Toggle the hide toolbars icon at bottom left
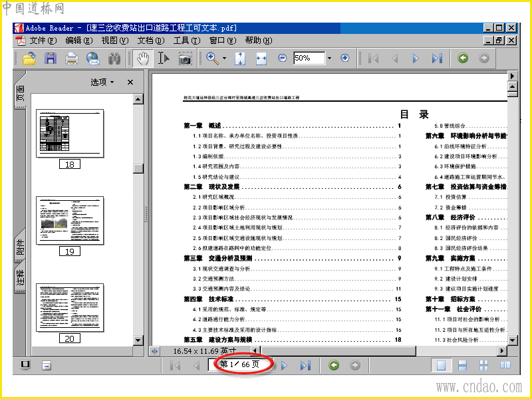 coord(47,365)
